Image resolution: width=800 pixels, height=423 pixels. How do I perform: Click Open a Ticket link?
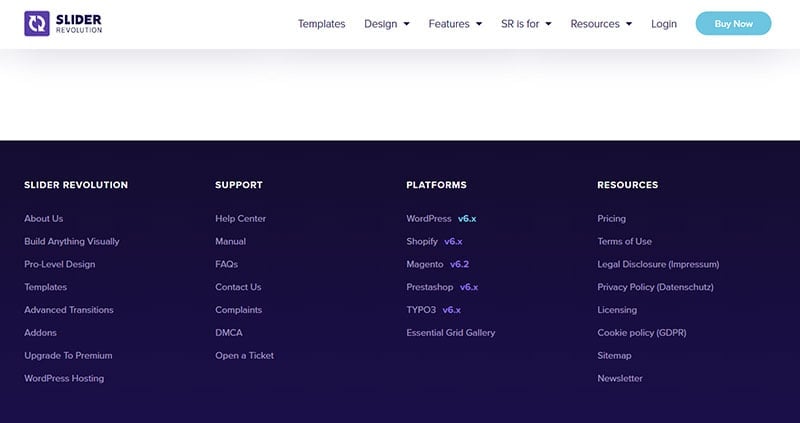coord(244,356)
